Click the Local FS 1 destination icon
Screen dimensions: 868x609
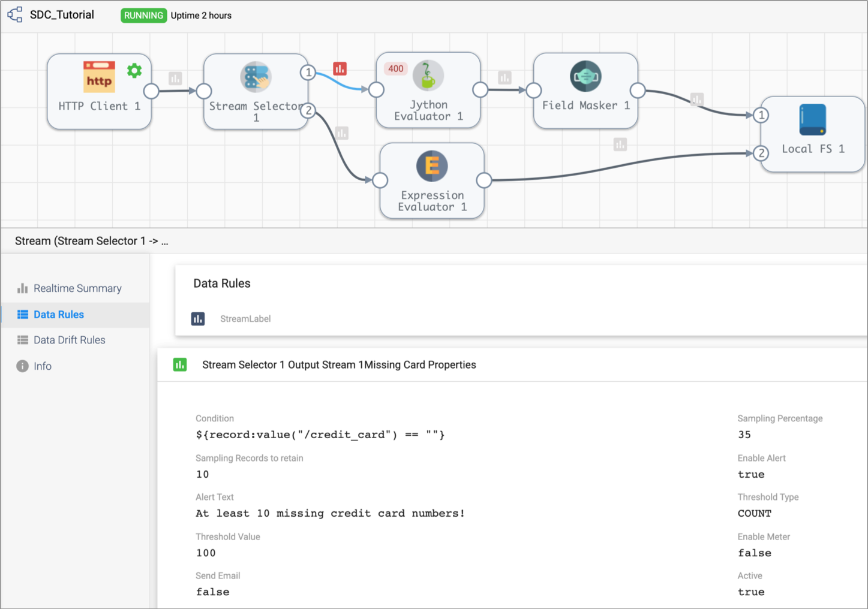pos(812,120)
